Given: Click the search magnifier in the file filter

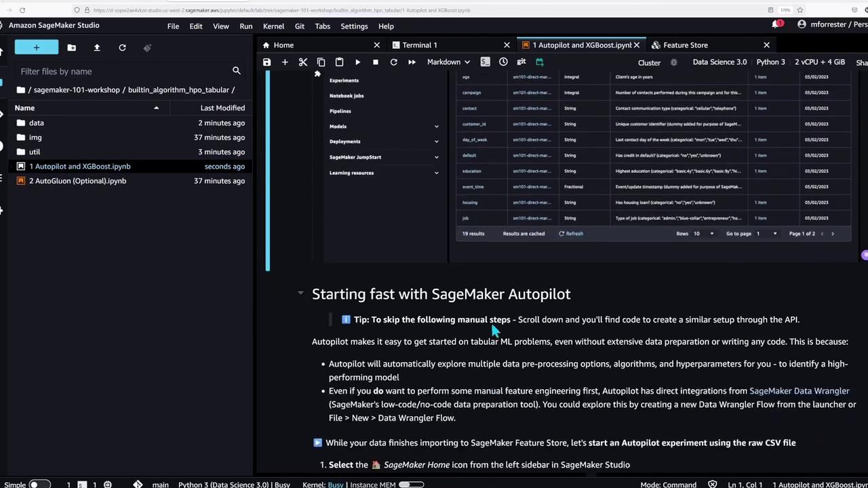Looking at the screenshot, I should [236, 70].
